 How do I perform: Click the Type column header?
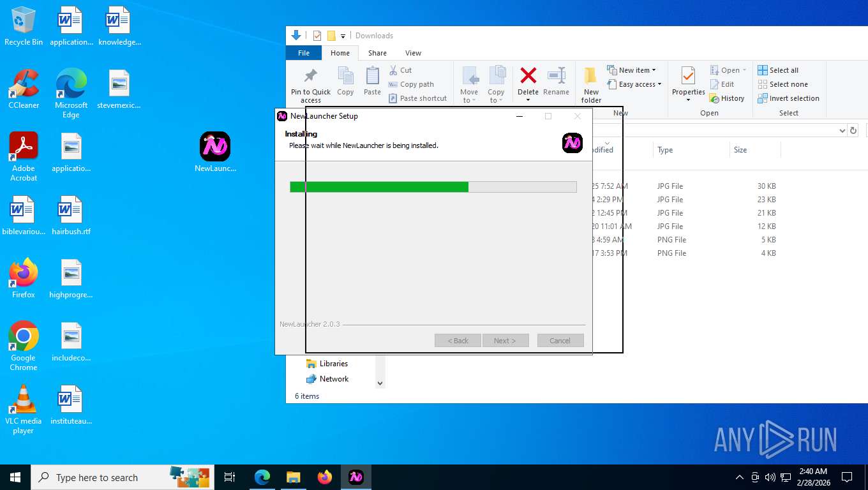691,150
